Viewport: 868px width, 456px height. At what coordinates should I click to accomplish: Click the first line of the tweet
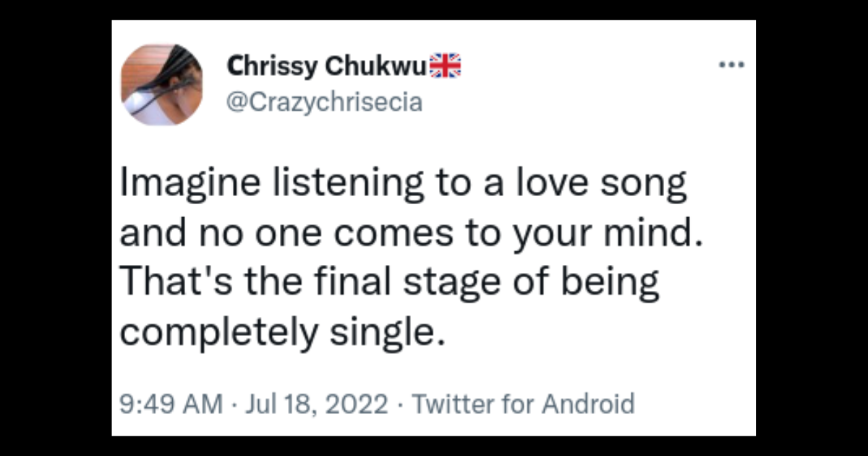click(405, 181)
